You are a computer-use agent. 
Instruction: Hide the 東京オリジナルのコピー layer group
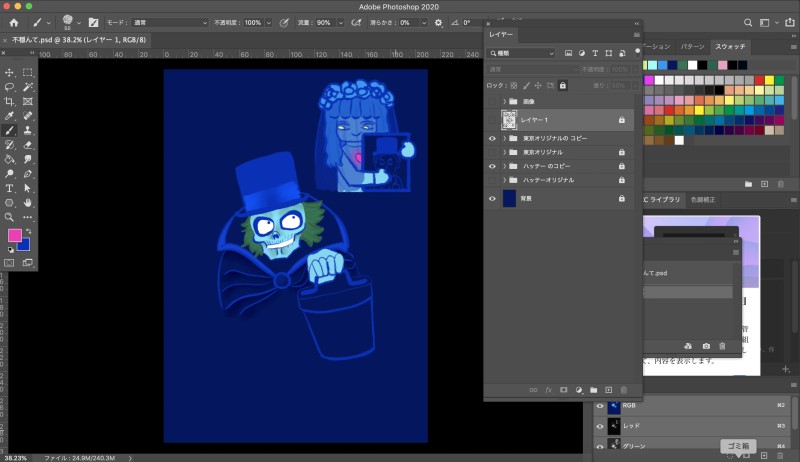[x=492, y=138]
